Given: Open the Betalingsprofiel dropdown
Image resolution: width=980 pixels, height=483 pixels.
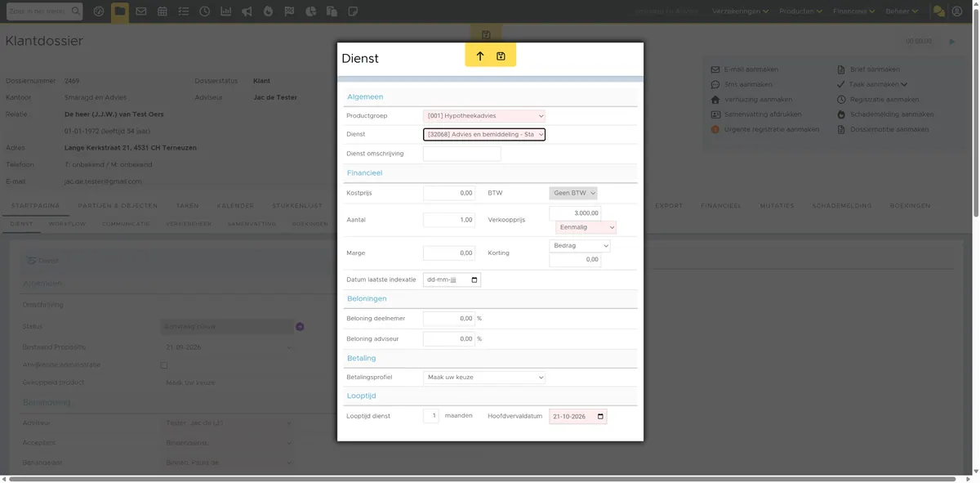Looking at the screenshot, I should (484, 378).
